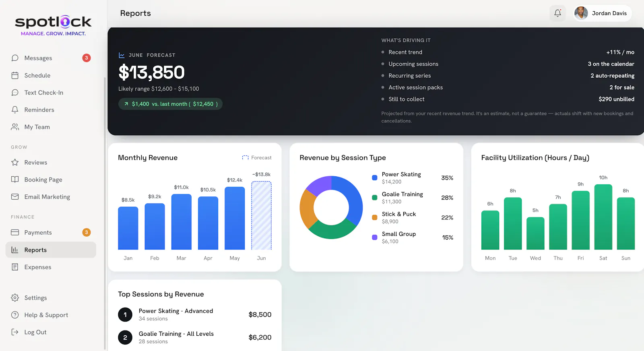Click the $1,400 vs. last month badge

[170, 104]
